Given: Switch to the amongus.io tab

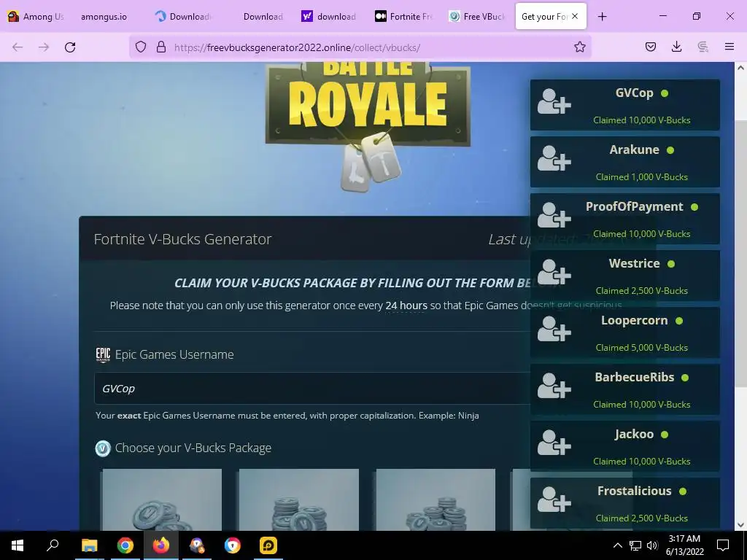Looking at the screenshot, I should [x=104, y=17].
